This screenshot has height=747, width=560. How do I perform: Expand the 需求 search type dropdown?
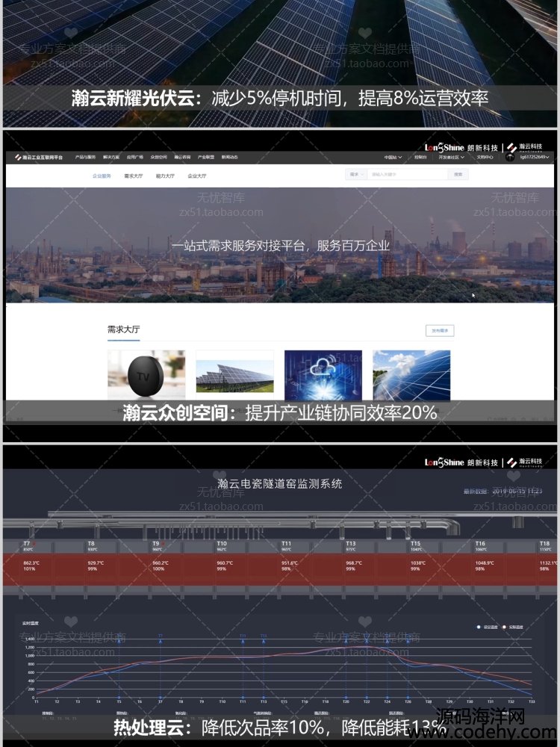(356, 175)
